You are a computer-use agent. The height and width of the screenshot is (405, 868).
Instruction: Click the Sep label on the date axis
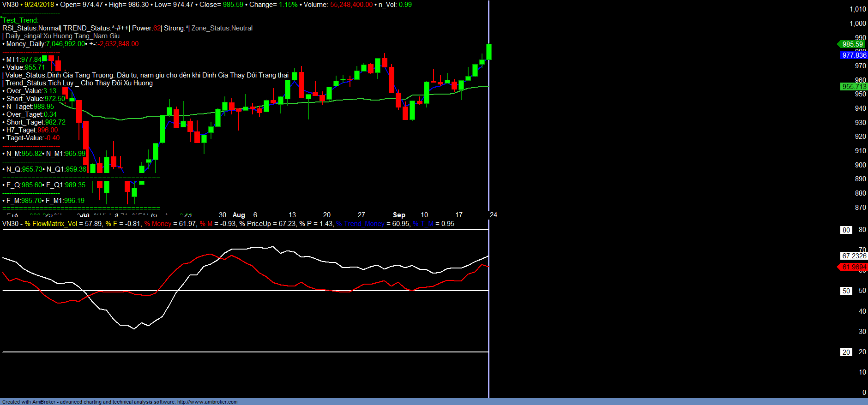pos(399,215)
